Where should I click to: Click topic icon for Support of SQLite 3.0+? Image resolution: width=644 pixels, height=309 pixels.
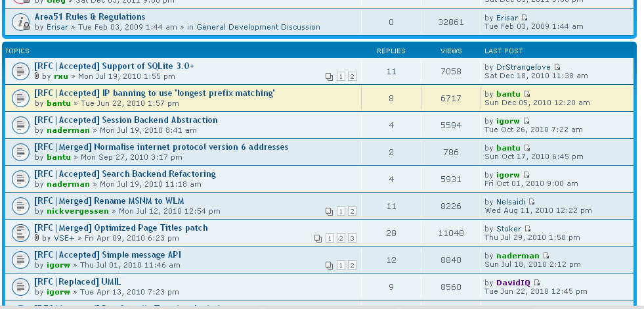point(20,71)
